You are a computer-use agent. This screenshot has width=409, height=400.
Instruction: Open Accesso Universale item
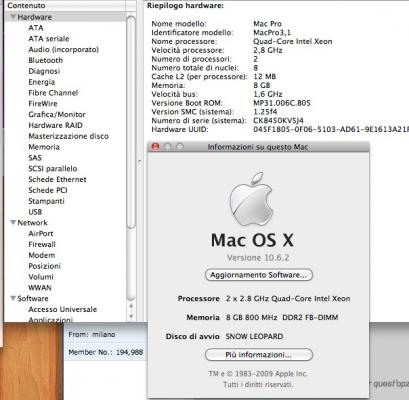tap(62, 309)
